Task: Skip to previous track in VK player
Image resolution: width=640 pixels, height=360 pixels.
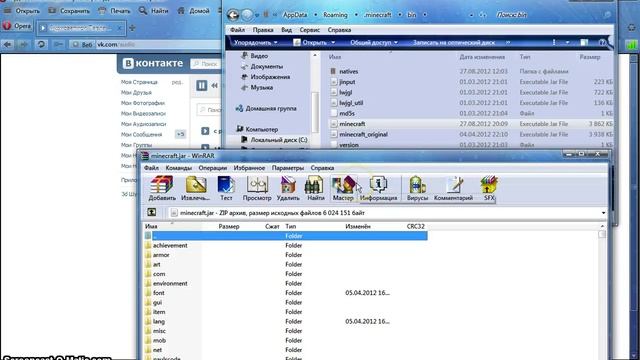Action: (x=215, y=85)
